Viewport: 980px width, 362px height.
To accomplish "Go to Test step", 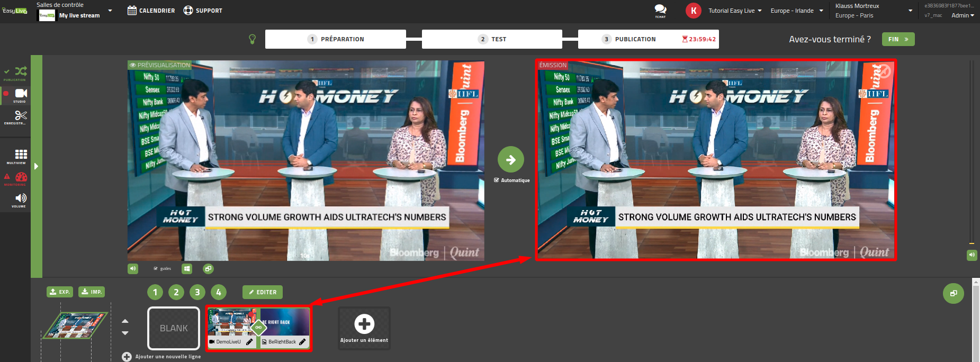I will [492, 39].
